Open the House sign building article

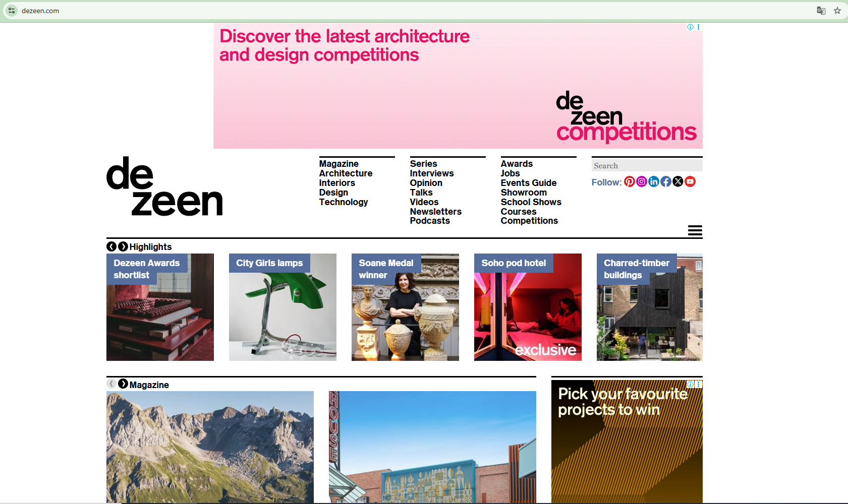tap(432, 447)
